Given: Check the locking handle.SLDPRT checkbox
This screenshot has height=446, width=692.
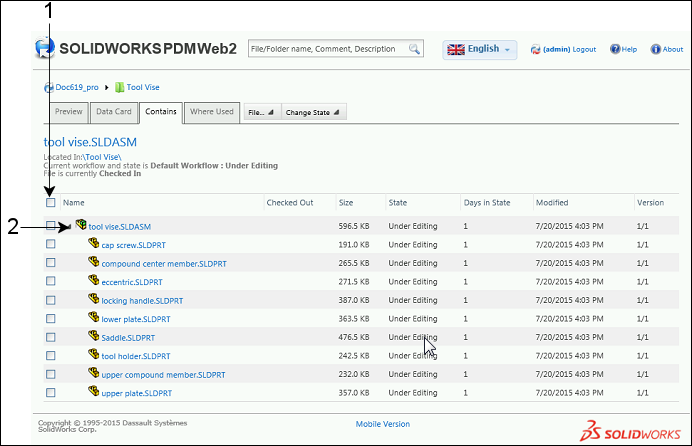Looking at the screenshot, I should pos(51,300).
